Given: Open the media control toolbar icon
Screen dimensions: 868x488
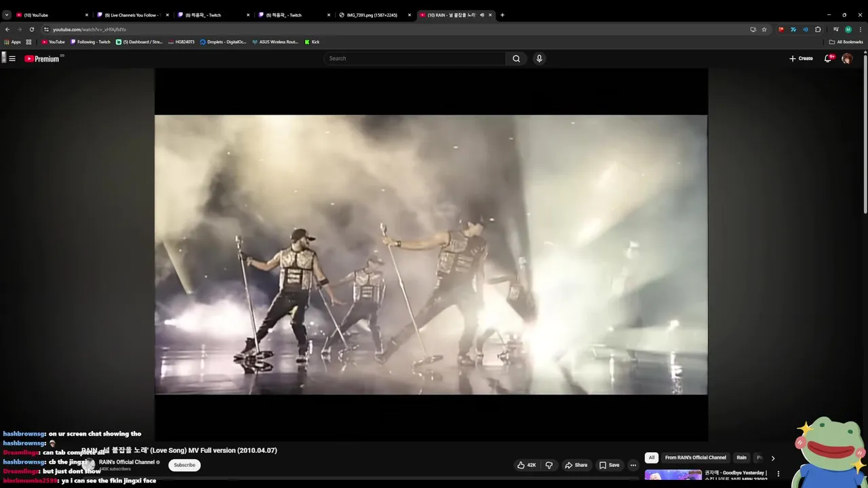Looking at the screenshot, I should [836, 29].
